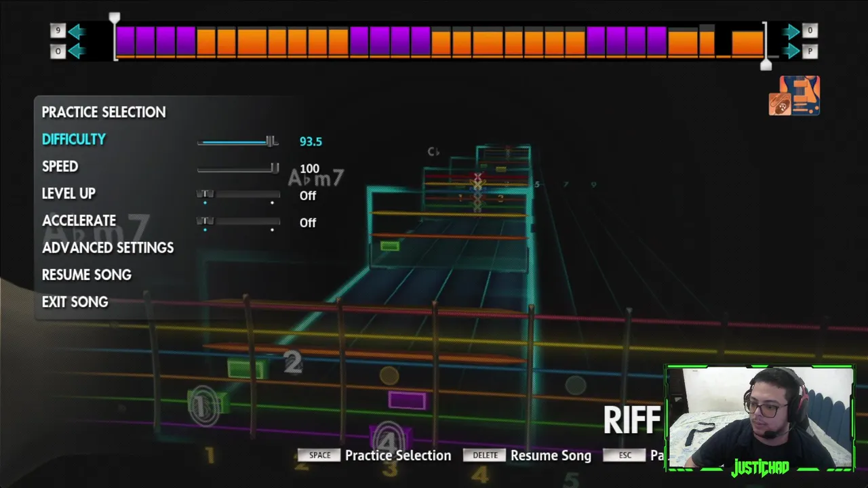
Task: Click the right arrow beside the 0 key
Action: coord(791,31)
